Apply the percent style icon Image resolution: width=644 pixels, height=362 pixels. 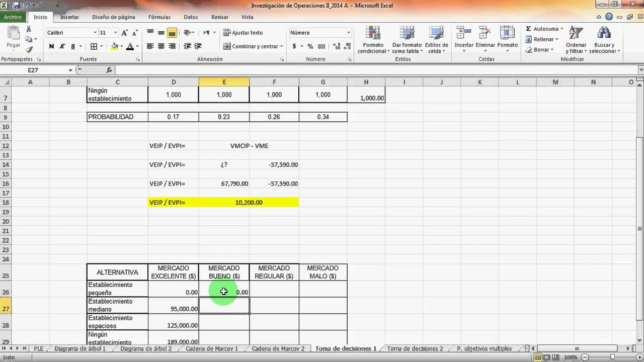click(x=310, y=46)
